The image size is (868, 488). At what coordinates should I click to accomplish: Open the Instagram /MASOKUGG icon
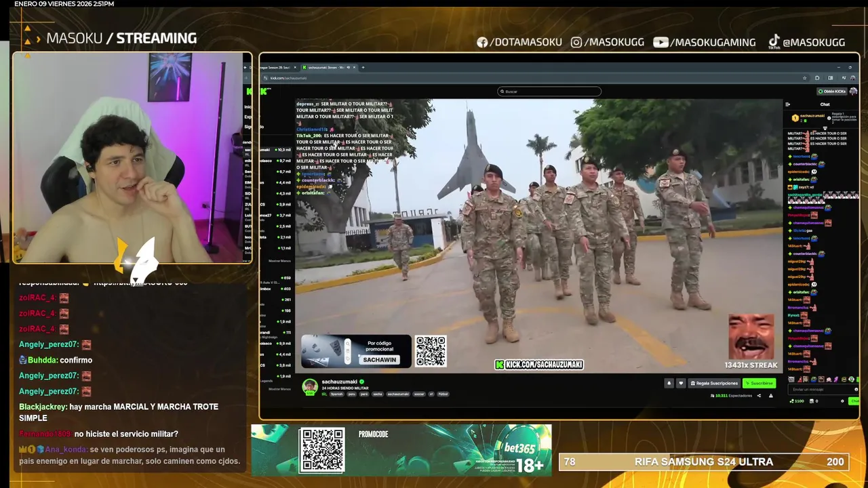[576, 42]
